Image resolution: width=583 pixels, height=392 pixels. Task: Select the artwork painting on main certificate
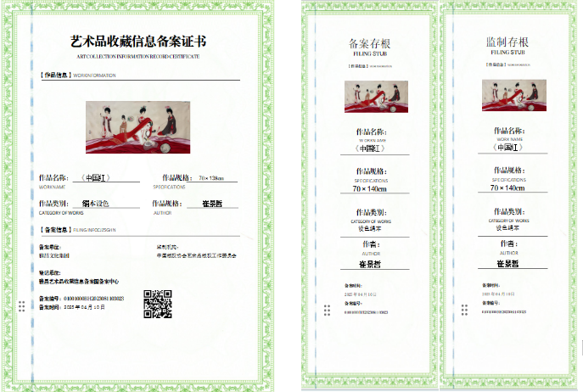click(137, 127)
